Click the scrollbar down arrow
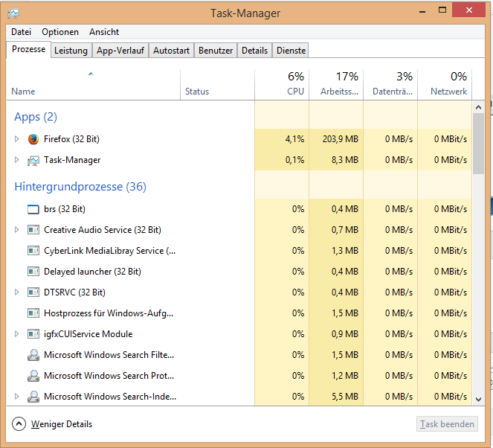The width and height of the screenshot is (493, 448). (479, 400)
